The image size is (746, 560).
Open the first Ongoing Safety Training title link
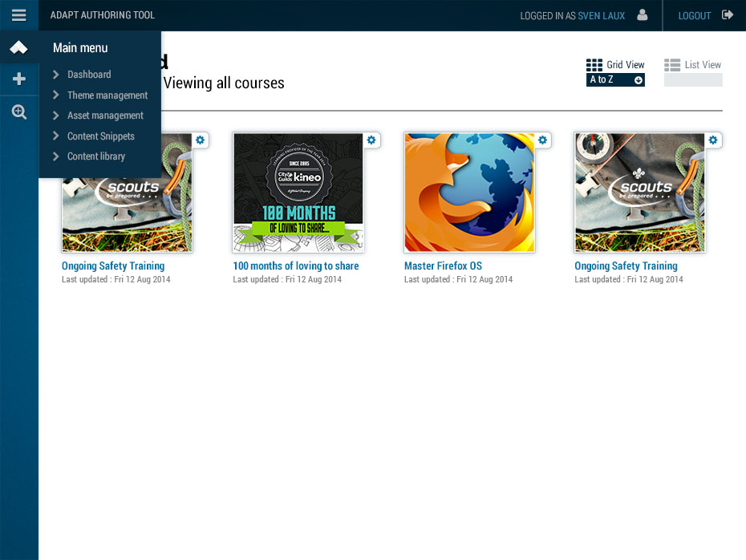(x=113, y=266)
